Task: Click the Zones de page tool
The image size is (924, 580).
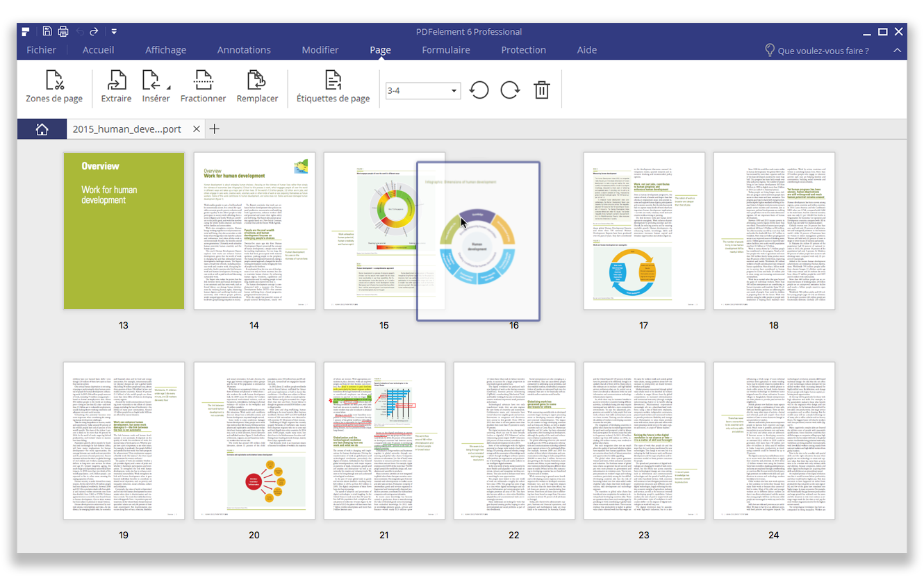Action: click(x=54, y=88)
